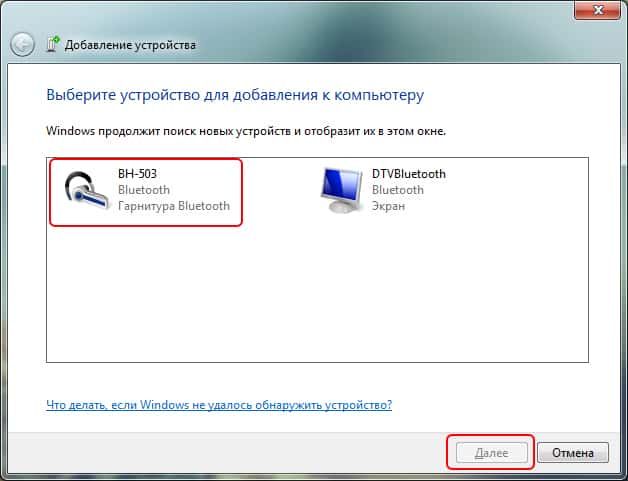
Task: Open the 'Что делать, если Windows не удалось обнаружить устройство?' link
Action: [219, 405]
